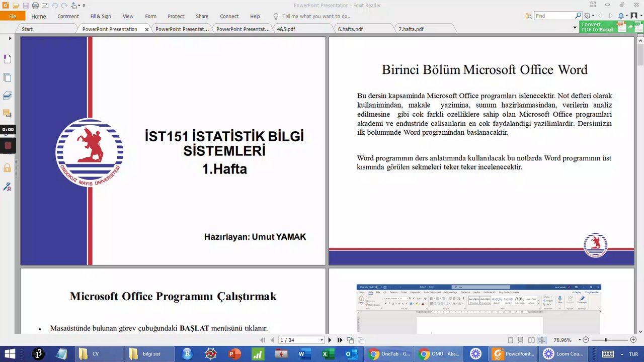644x362 pixels.
Task: Click the zoom in plus button
Action: click(x=633, y=340)
